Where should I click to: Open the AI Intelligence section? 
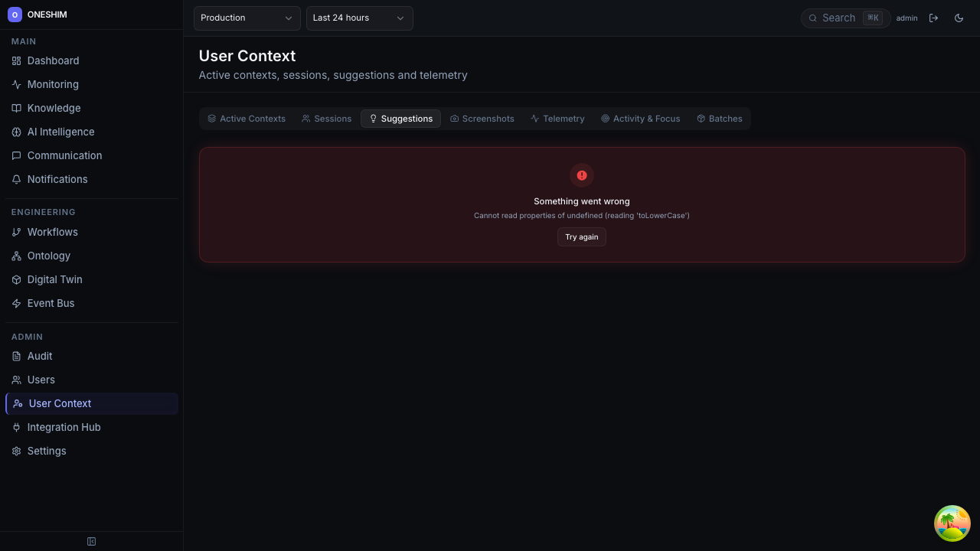[x=60, y=132]
